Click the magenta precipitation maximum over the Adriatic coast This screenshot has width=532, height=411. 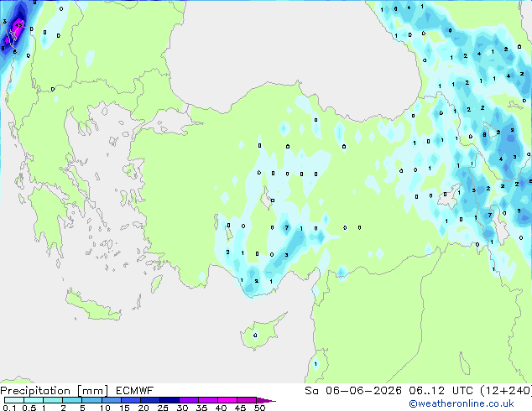click(x=15, y=30)
